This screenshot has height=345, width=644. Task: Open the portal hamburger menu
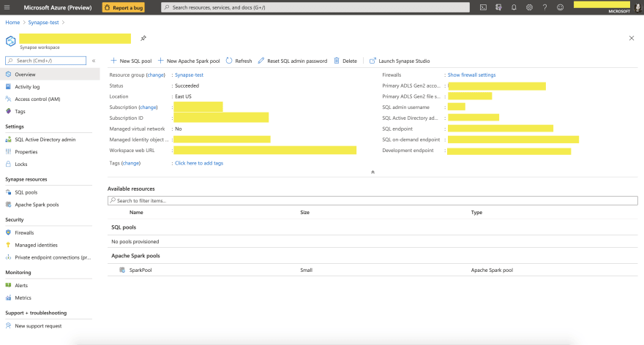click(x=7, y=7)
